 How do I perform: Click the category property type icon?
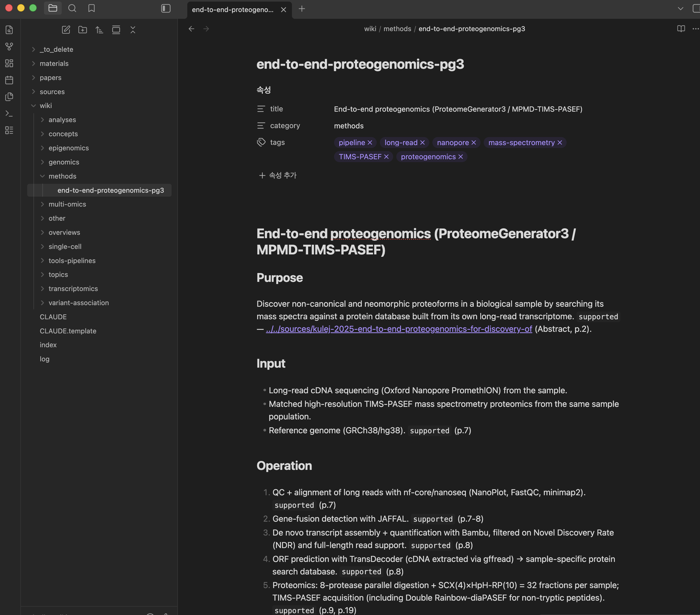261,126
